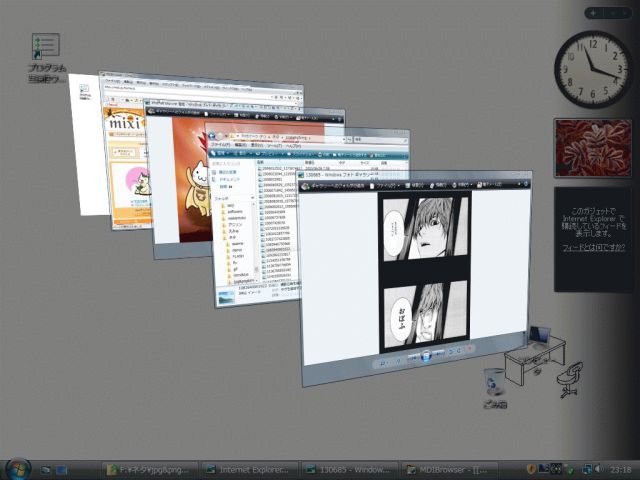Open the プログラム shortcut icon on the desktop
This screenshot has width=640, height=480.
46,56
